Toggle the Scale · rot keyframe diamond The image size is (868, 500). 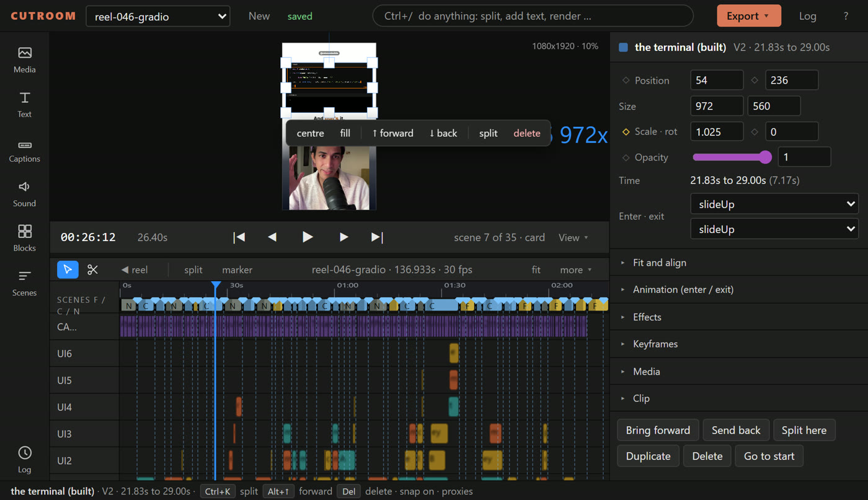tap(626, 131)
